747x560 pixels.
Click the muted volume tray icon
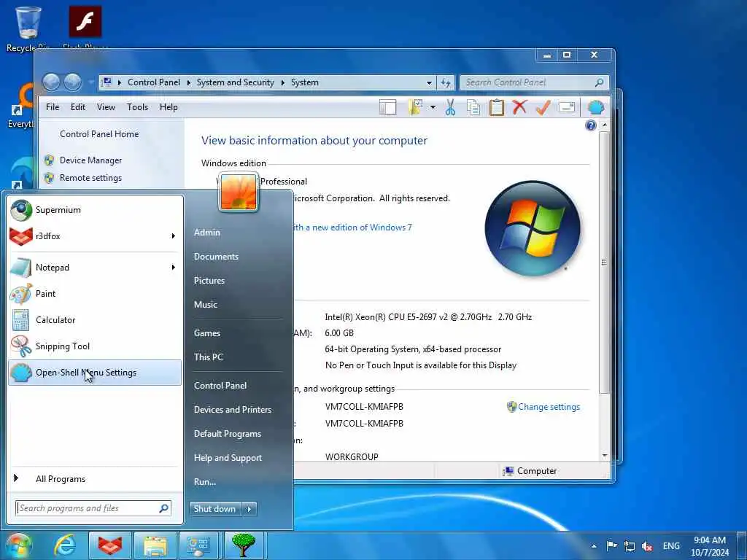pos(647,546)
